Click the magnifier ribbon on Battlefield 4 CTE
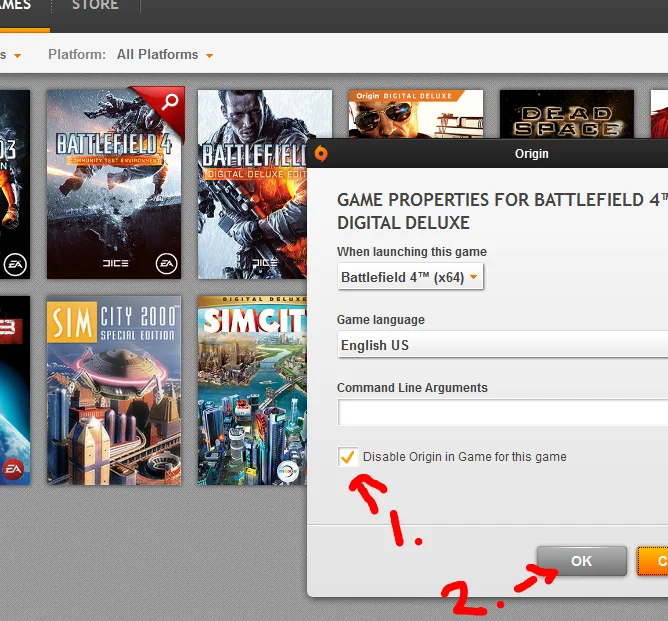This screenshot has height=621, width=668. tap(170, 102)
